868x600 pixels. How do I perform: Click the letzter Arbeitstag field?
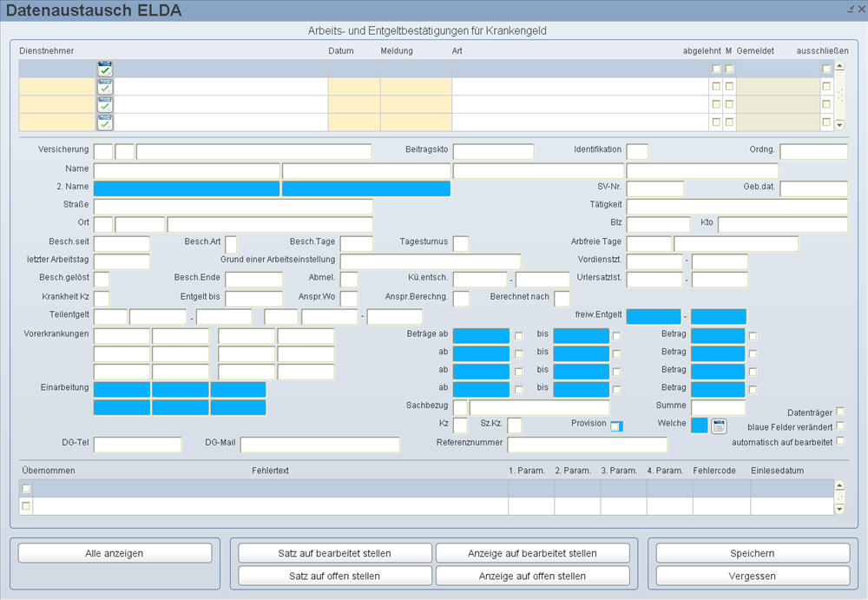(122, 261)
